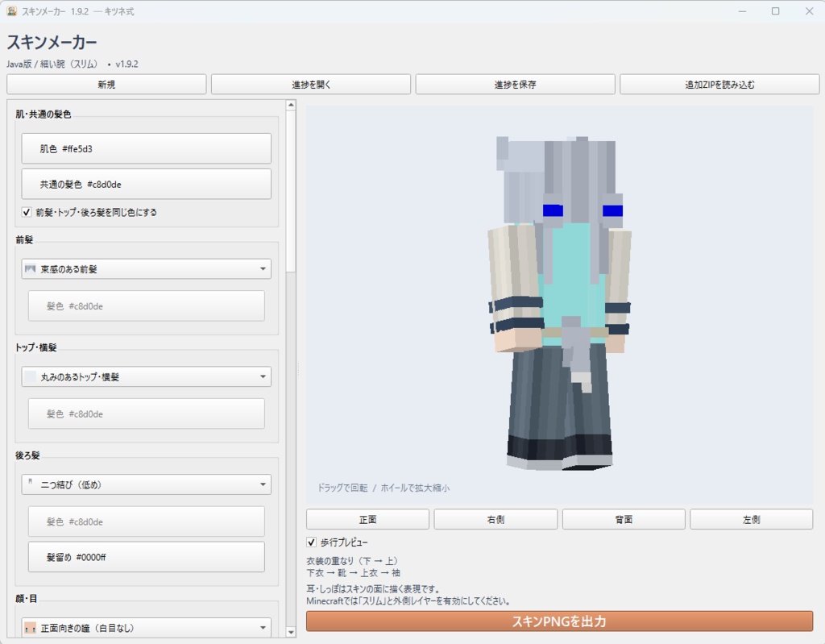The width and height of the screenshot is (825, 644).
Task: Open the 束感のある前髪 dropdown
Action: 147,269
